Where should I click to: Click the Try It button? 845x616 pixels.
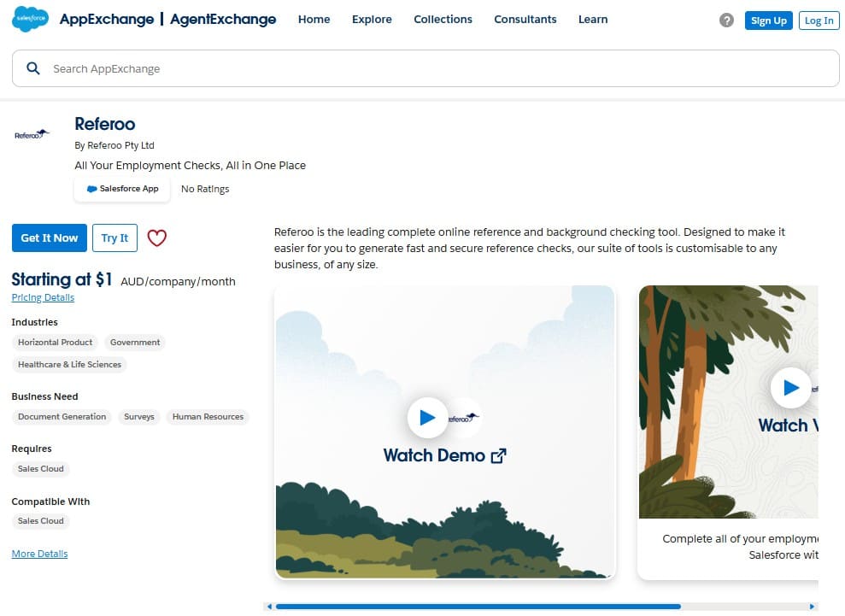tap(114, 238)
